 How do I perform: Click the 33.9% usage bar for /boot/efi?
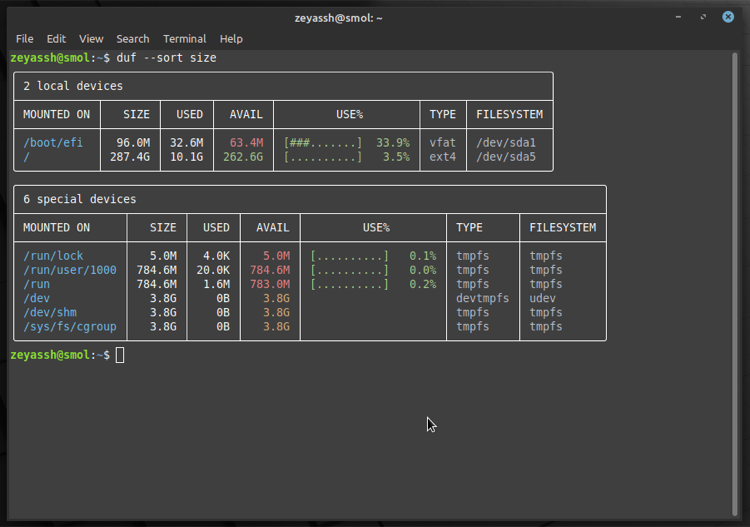click(x=323, y=143)
